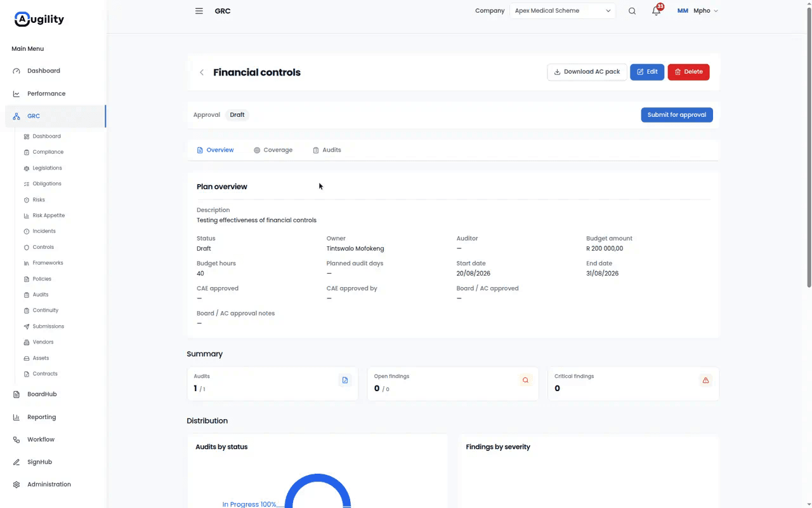Viewport: 812px width, 508px height.
Task: Open Risks under GRC
Action: coord(39,200)
